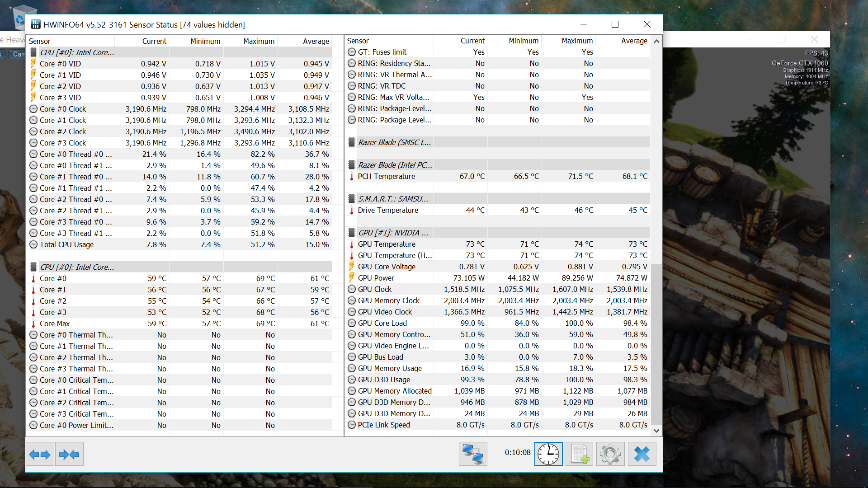Click the Recycle Bin desktop icon
Viewport: 868px width, 488px height.
(x=23, y=17)
